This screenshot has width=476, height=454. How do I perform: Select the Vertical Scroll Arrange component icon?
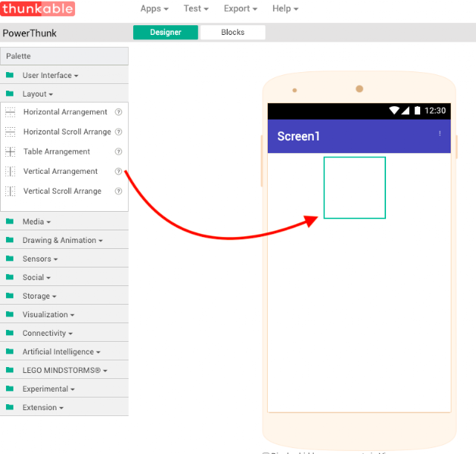(x=10, y=191)
